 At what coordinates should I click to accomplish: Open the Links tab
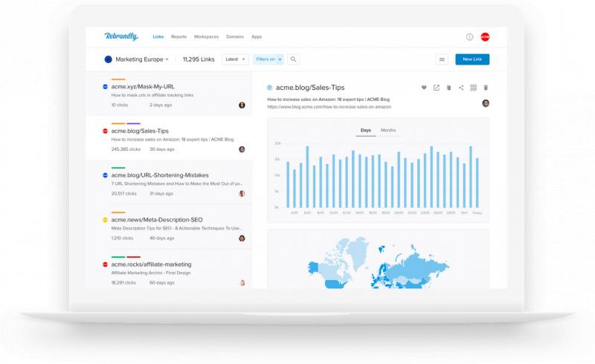tap(158, 37)
